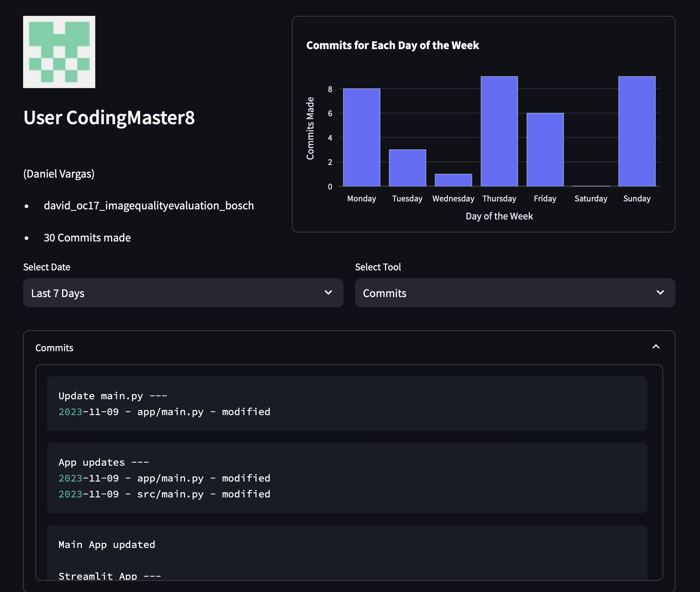Click the user avatar identicon image
700x592 pixels.
(59, 52)
